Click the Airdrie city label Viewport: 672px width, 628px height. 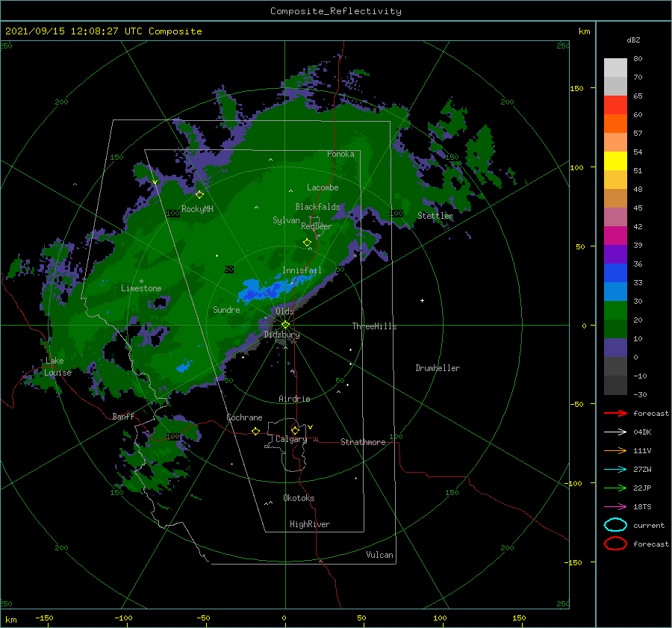pos(294,399)
